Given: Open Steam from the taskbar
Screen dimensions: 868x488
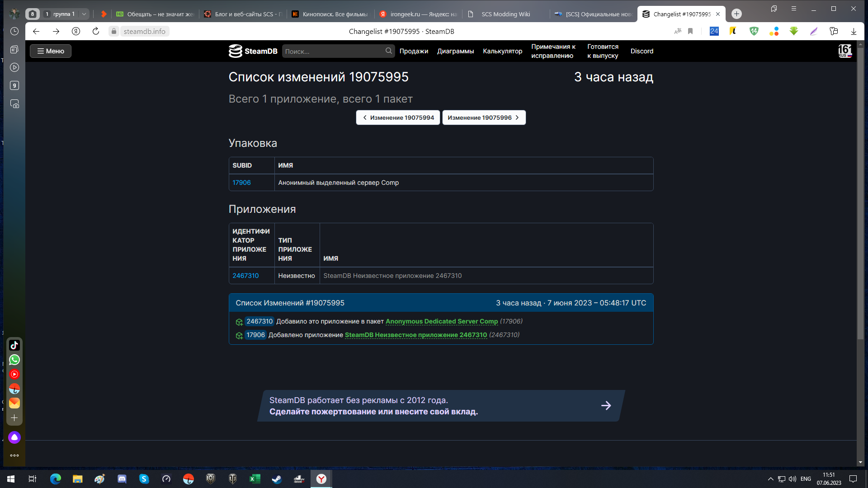Looking at the screenshot, I should tap(277, 479).
